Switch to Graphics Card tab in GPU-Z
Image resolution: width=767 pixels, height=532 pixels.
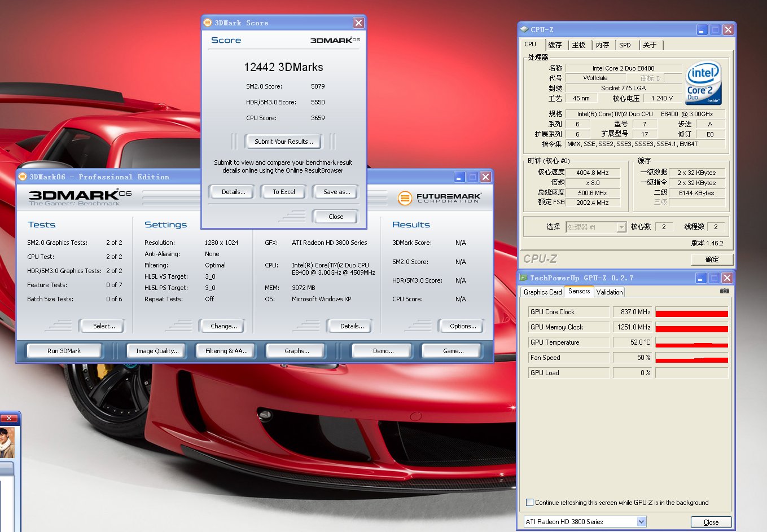pos(542,292)
